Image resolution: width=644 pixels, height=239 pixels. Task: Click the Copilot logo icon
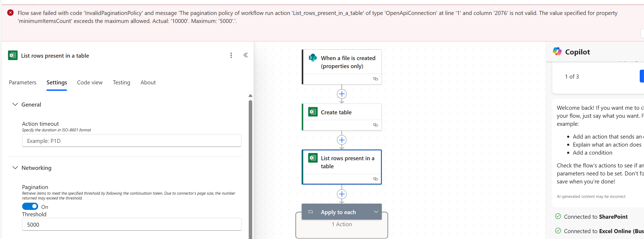(x=557, y=51)
